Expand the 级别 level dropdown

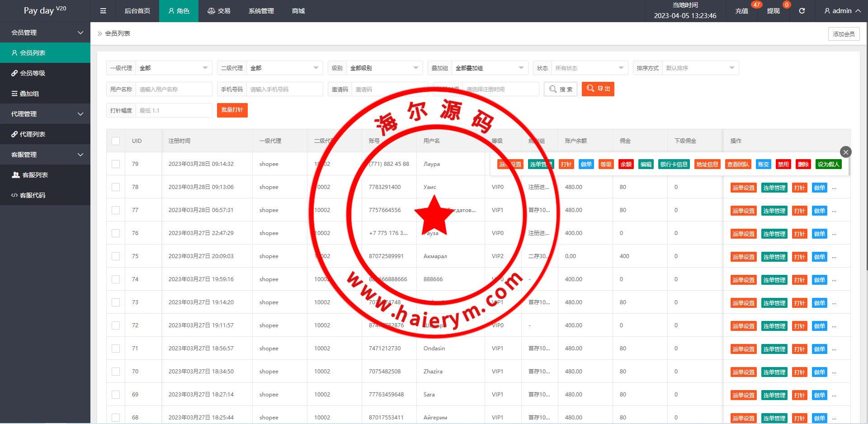[384, 68]
